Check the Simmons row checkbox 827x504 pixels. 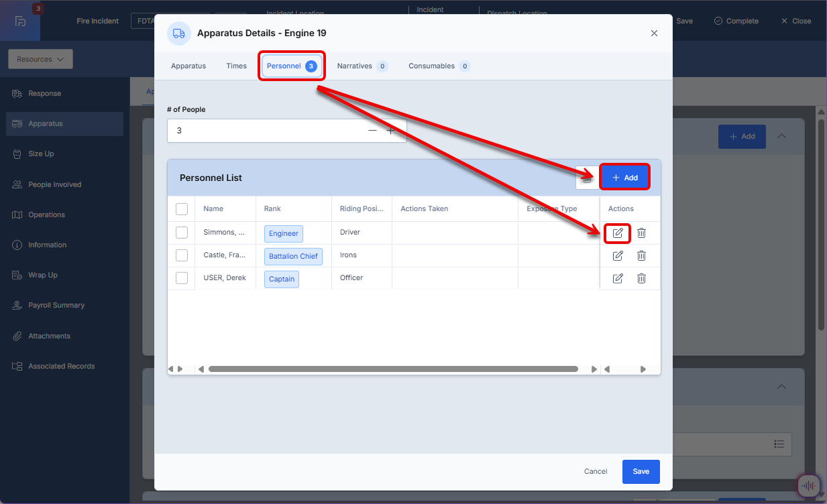[x=182, y=233]
